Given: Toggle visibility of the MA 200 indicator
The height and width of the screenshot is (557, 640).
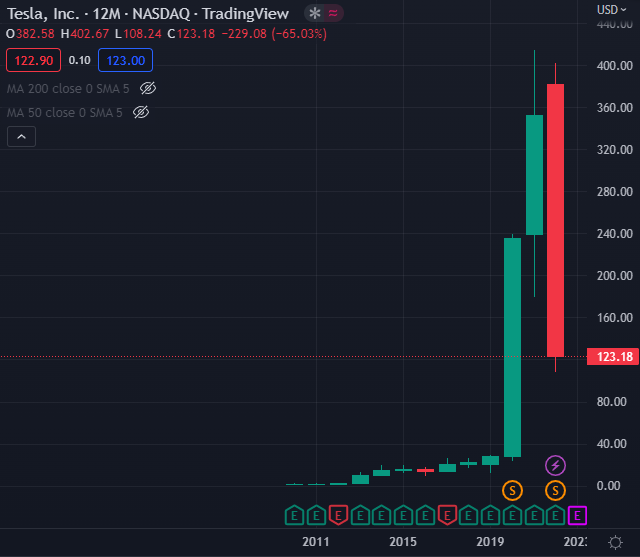Looking at the screenshot, I should pyautogui.click(x=148, y=88).
